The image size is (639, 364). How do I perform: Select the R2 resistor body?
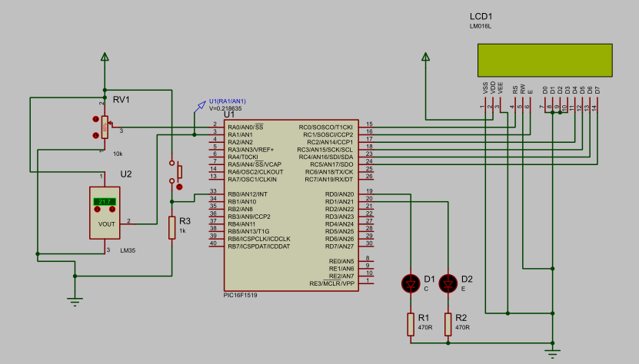(448, 324)
